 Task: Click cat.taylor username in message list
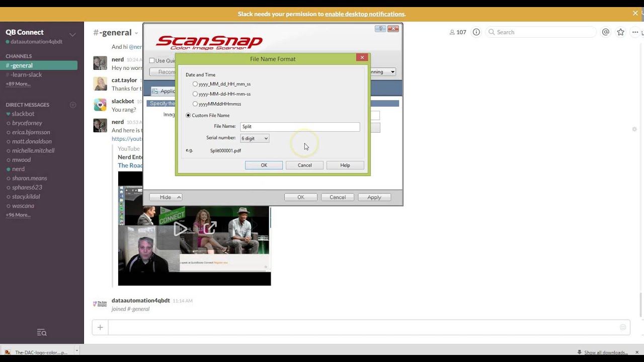coord(124,80)
